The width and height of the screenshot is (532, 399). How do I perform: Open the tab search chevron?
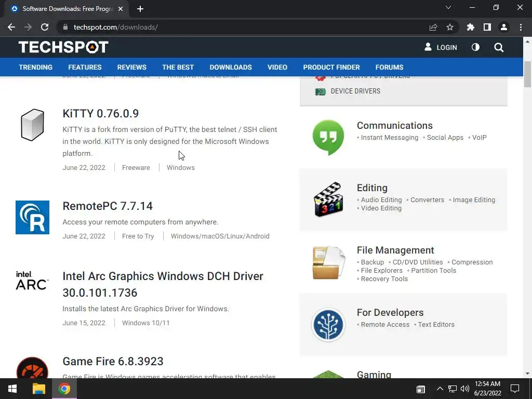pos(448,7)
